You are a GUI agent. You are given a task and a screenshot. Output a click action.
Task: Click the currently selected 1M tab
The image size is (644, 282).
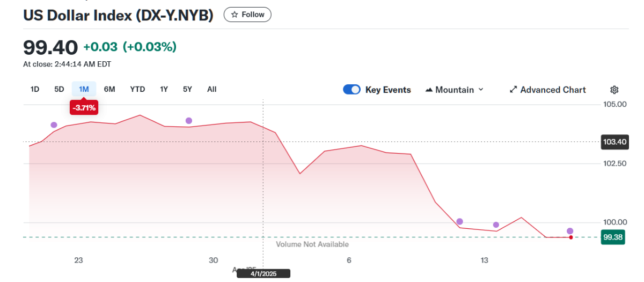84,89
